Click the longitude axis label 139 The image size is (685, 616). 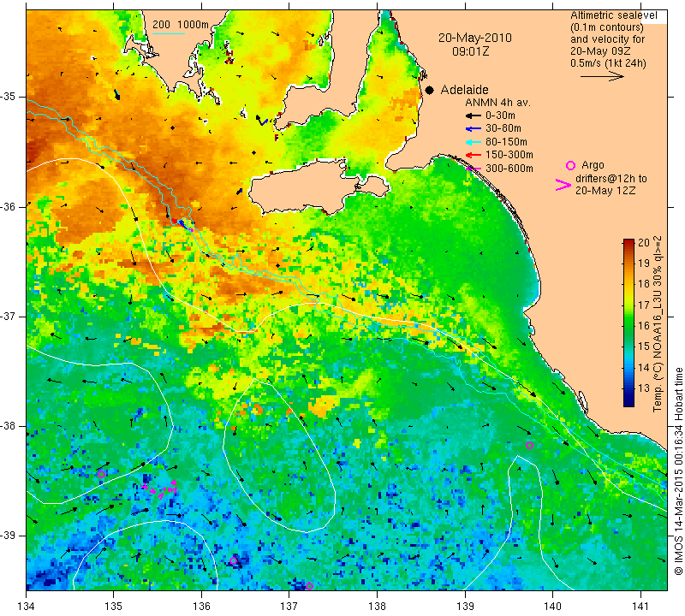(x=465, y=607)
